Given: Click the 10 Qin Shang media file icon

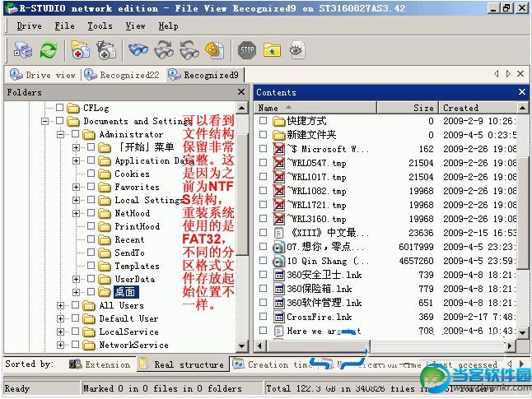Looking at the screenshot, I should tap(279, 261).
